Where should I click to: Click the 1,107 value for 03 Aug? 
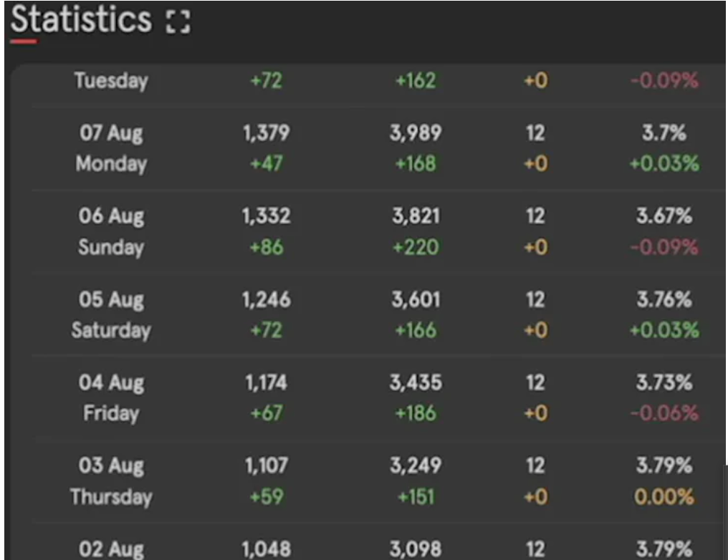[x=267, y=465]
